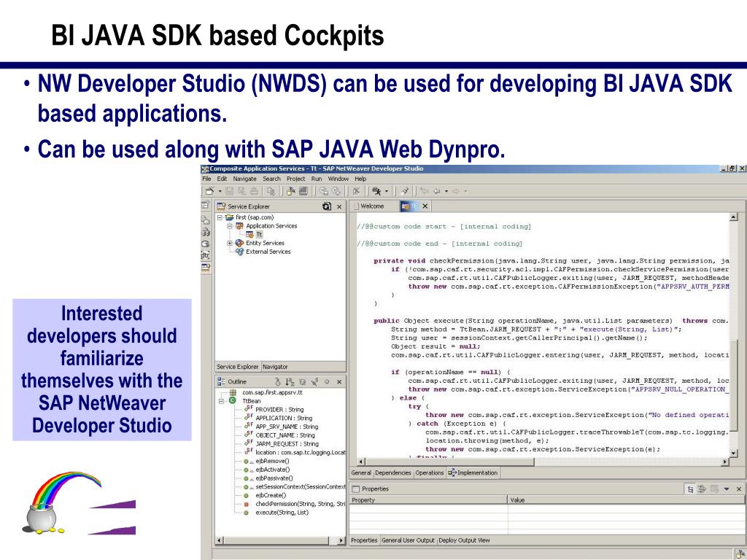Click the 'dtr' perspective icon in left sidebar
747x560 pixels.
(x=205, y=255)
